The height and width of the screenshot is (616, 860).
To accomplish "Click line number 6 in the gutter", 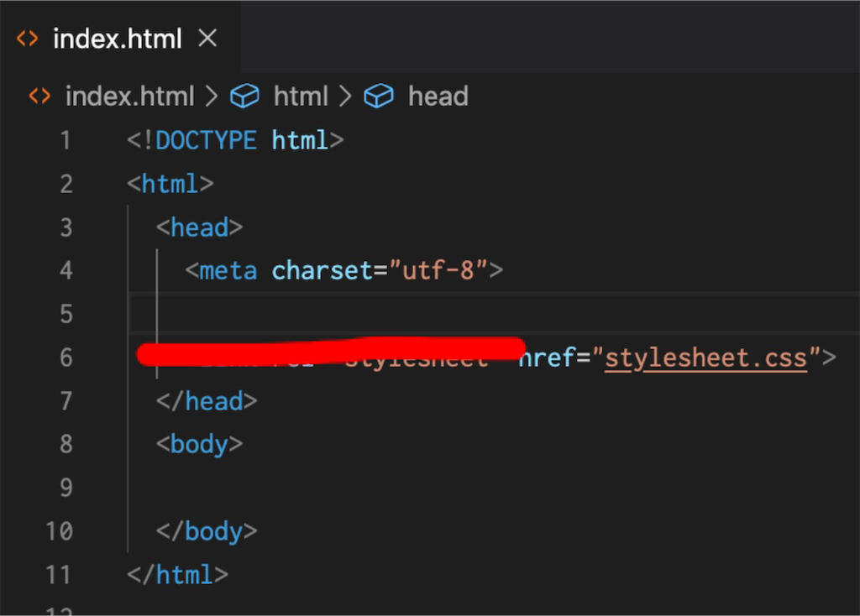I will click(66, 358).
